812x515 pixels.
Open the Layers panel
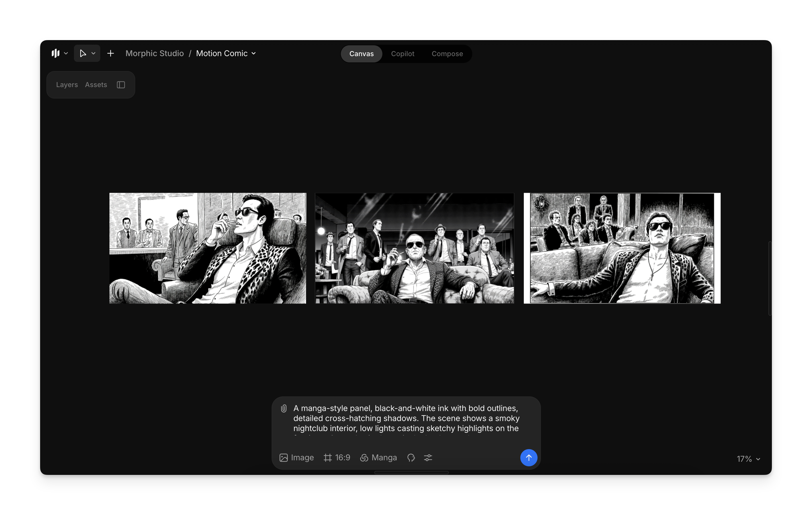67,84
